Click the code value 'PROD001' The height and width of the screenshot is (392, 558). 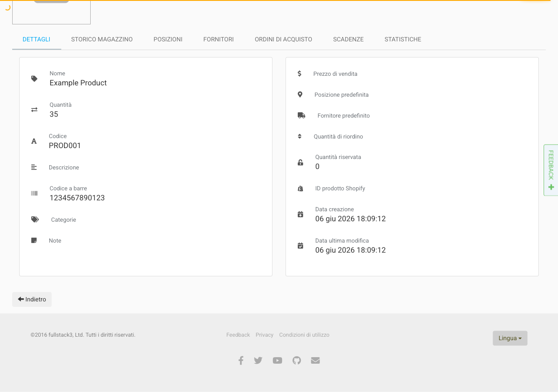coord(65,145)
